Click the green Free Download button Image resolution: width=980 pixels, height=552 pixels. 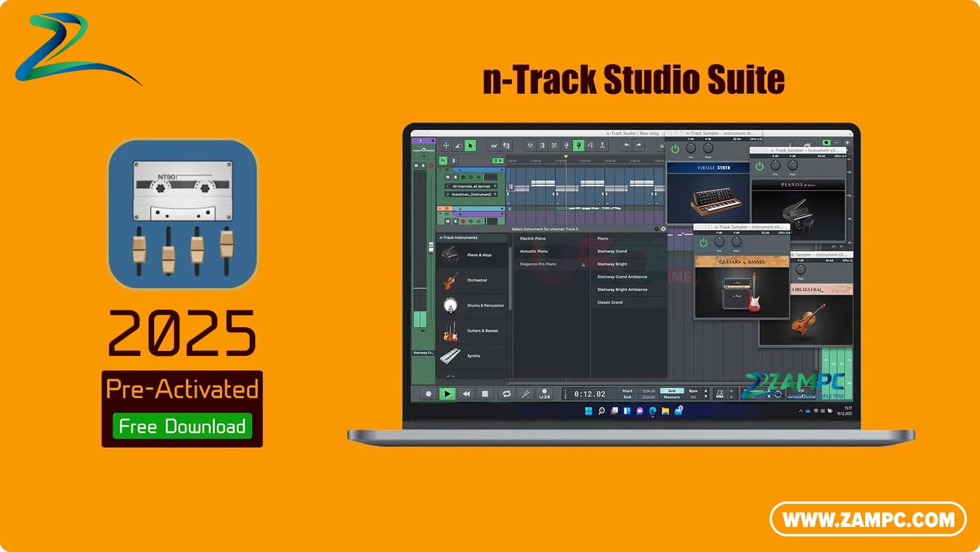[182, 426]
